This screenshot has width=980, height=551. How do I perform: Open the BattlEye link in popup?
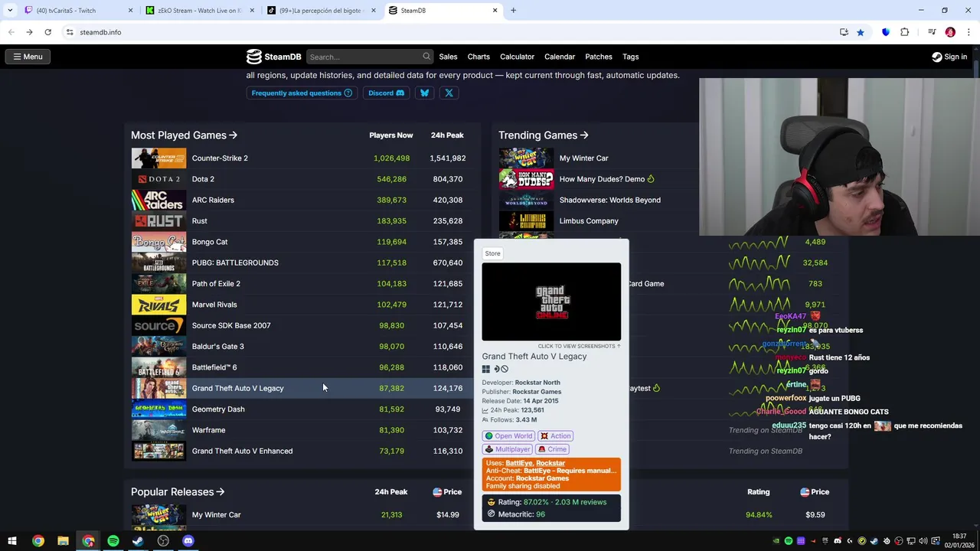tap(518, 463)
